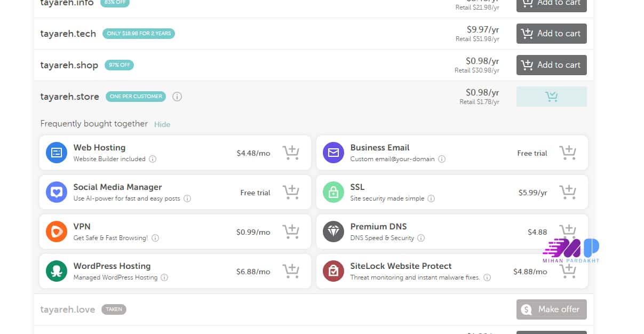Click the Web Hosting blue icon
Viewport: 644px width, 334px height.
click(57, 153)
